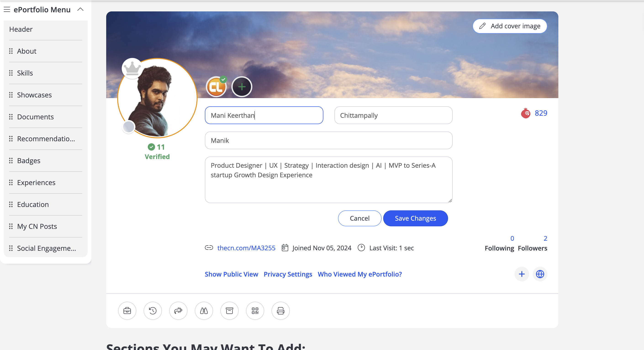This screenshot has height=350, width=644.
Task: Click the share arrow icon button
Action: pos(178,311)
